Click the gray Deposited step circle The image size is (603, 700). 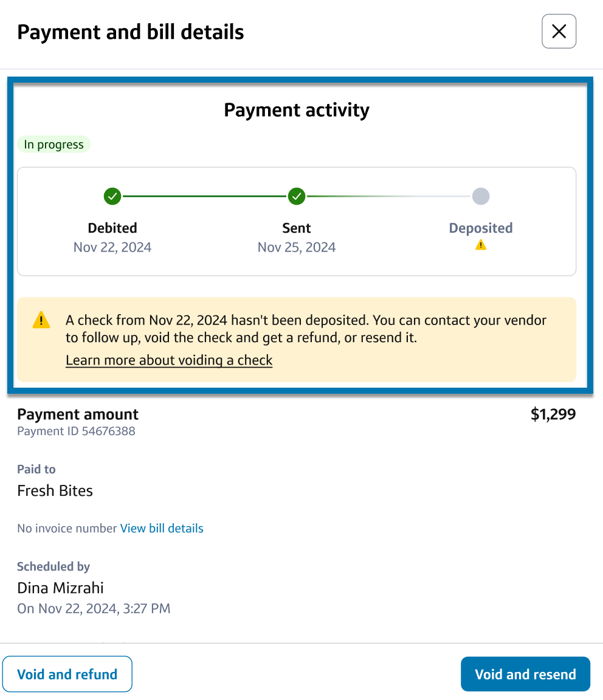pos(481,196)
